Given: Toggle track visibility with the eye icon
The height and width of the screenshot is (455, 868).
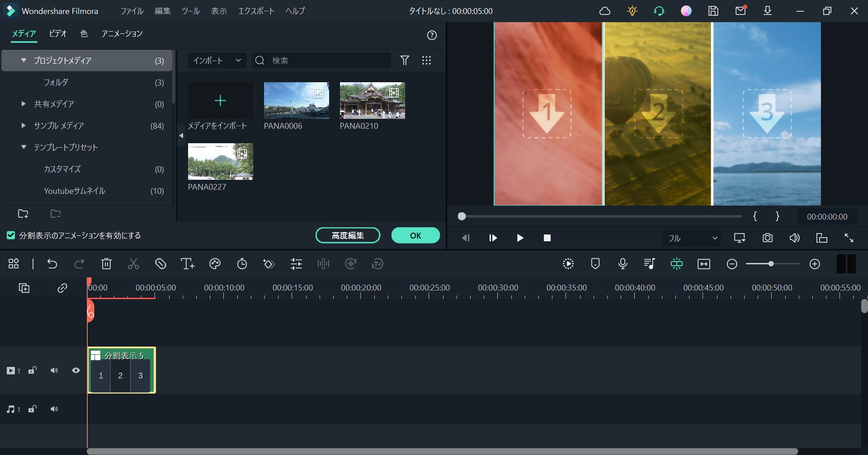Looking at the screenshot, I should click(75, 370).
